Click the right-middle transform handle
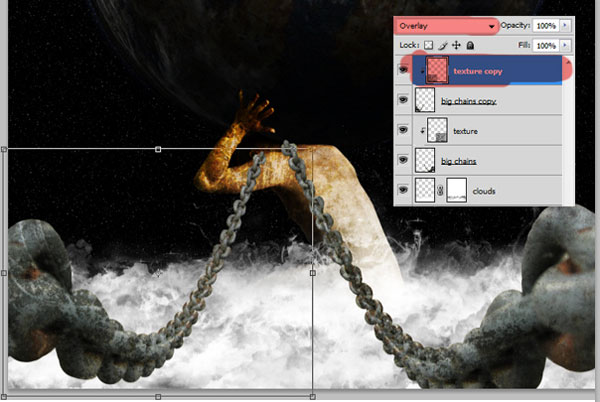 [313, 273]
